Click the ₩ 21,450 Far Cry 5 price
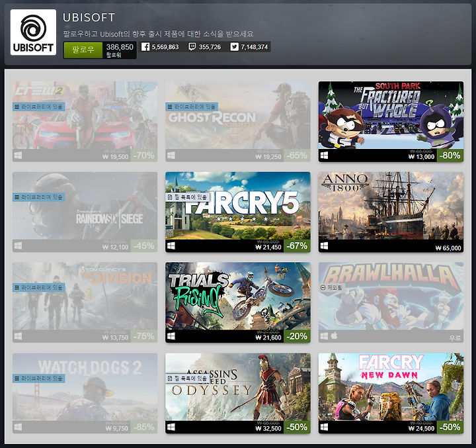This screenshot has width=476, height=448. click(268, 247)
